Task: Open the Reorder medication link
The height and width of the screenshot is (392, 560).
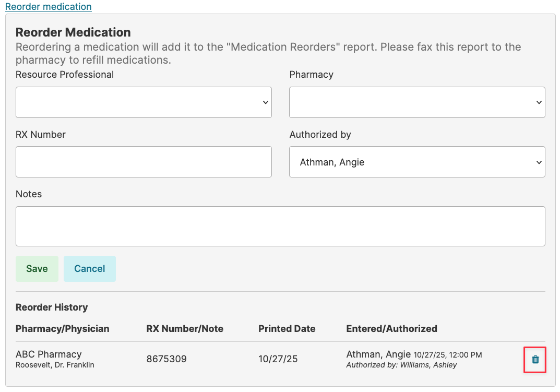Action: pos(48,7)
